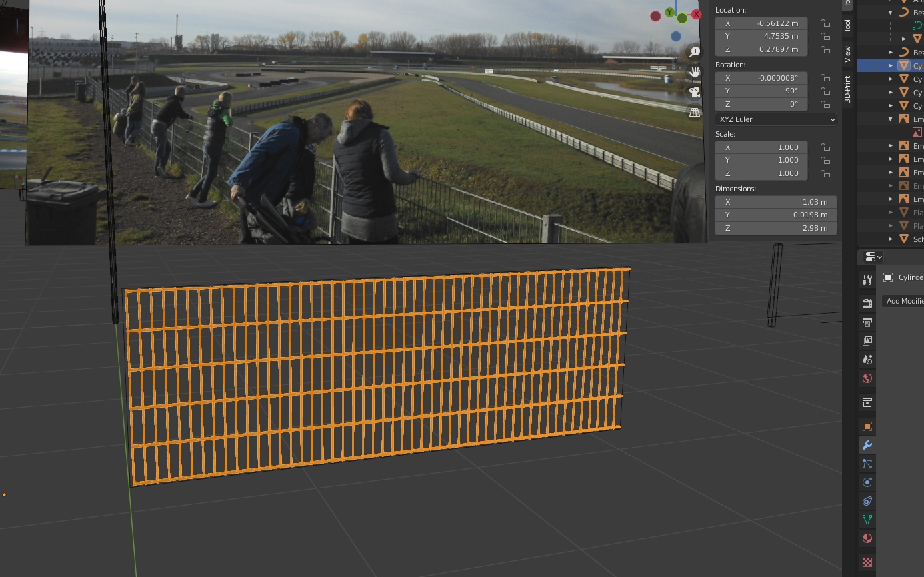Image resolution: width=924 pixels, height=577 pixels.
Task: Toggle the Location Y lock
Action: pos(825,37)
